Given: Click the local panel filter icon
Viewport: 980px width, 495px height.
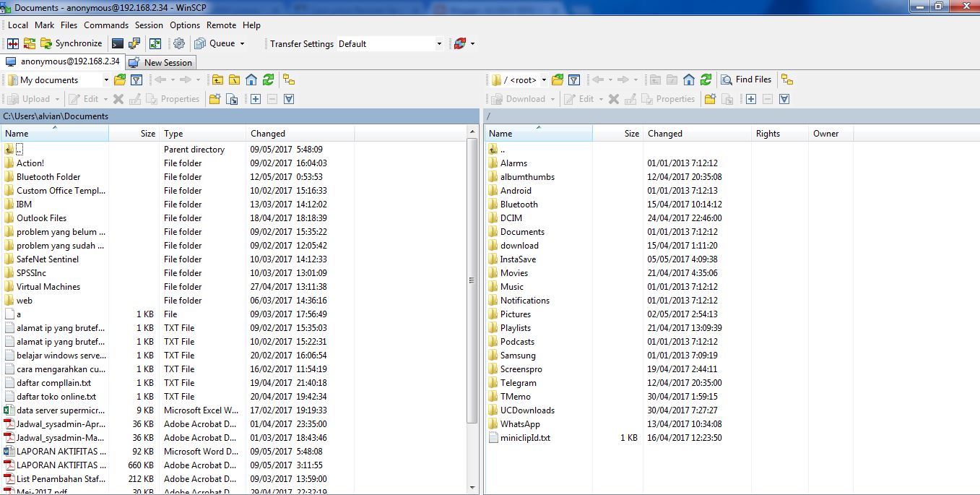Looking at the screenshot, I should [136, 79].
